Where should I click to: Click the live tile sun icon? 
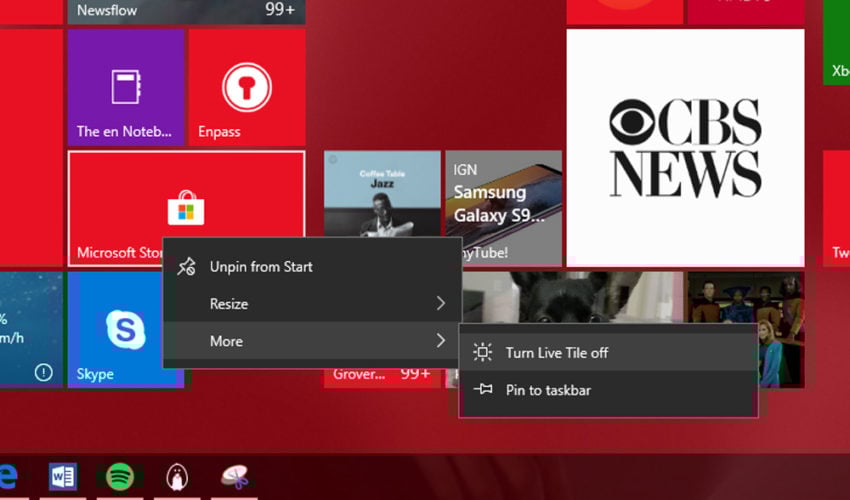[482, 352]
